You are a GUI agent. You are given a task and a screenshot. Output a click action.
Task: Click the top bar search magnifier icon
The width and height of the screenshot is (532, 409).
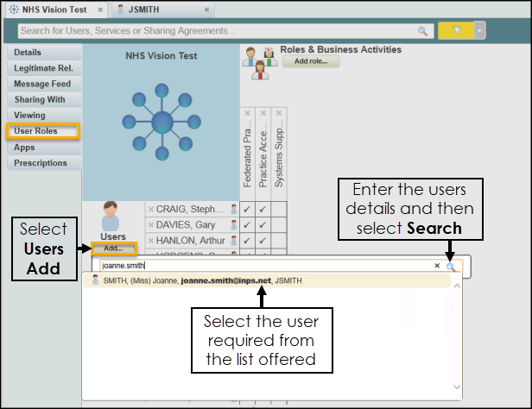(422, 31)
